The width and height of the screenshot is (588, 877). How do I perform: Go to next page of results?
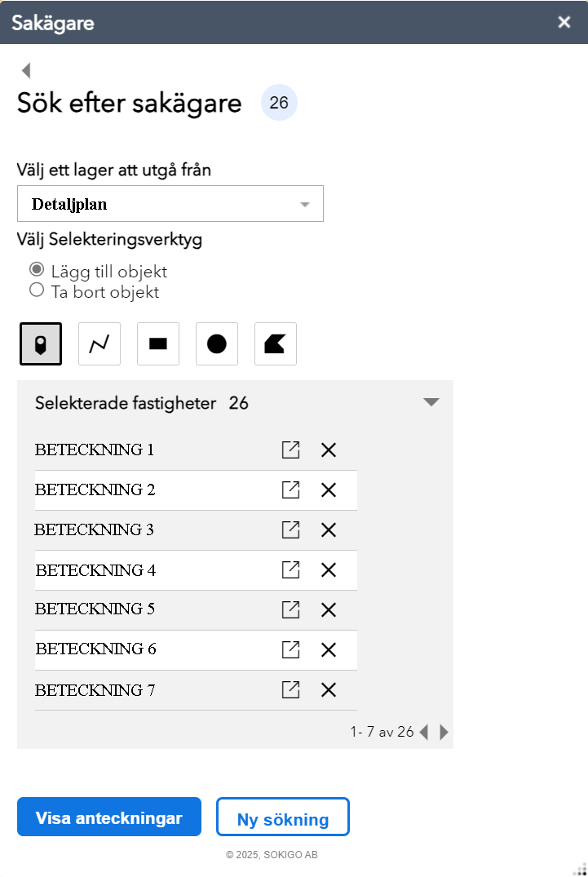tap(444, 732)
